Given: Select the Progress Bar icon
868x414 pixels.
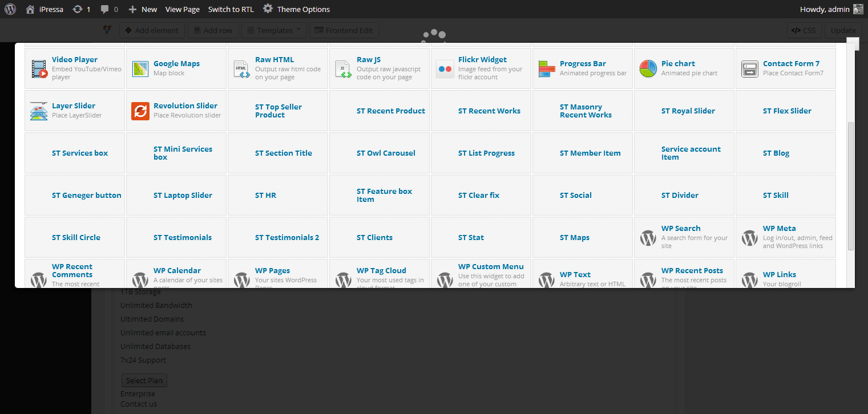Looking at the screenshot, I should pos(547,69).
